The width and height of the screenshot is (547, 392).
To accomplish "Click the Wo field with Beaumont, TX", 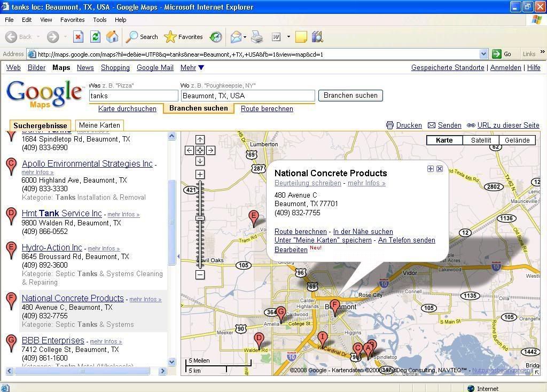I will 248,96.
